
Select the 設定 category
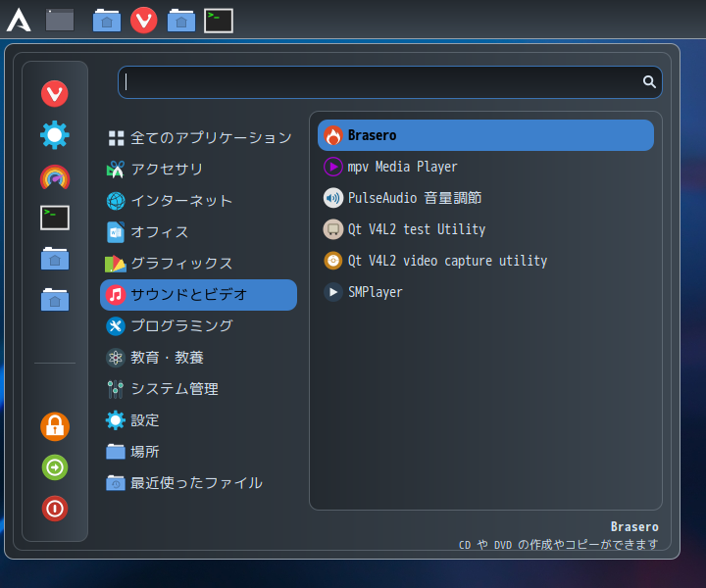click(198, 420)
